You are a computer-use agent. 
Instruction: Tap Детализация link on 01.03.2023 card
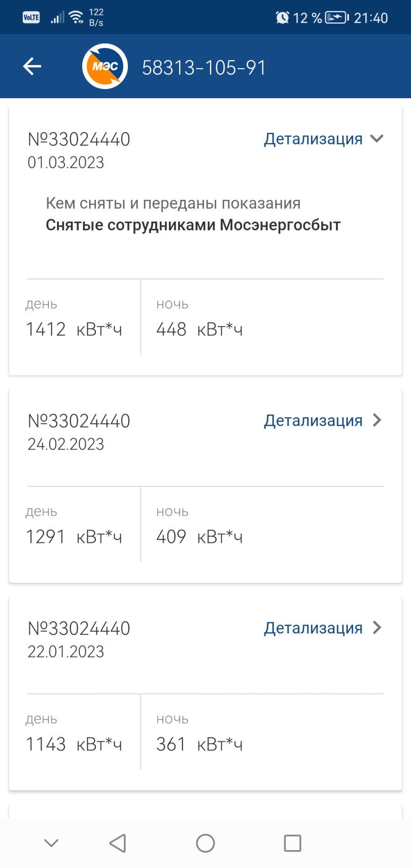click(x=313, y=138)
